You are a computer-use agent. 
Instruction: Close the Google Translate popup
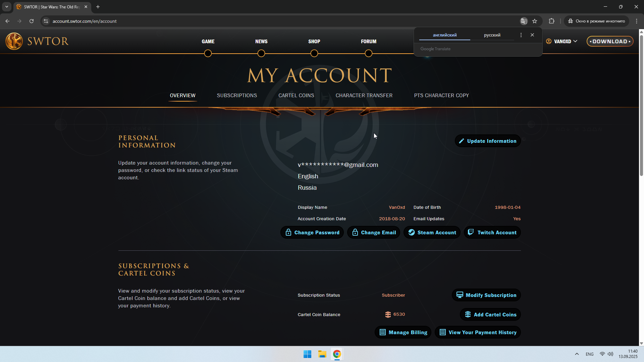(x=532, y=35)
